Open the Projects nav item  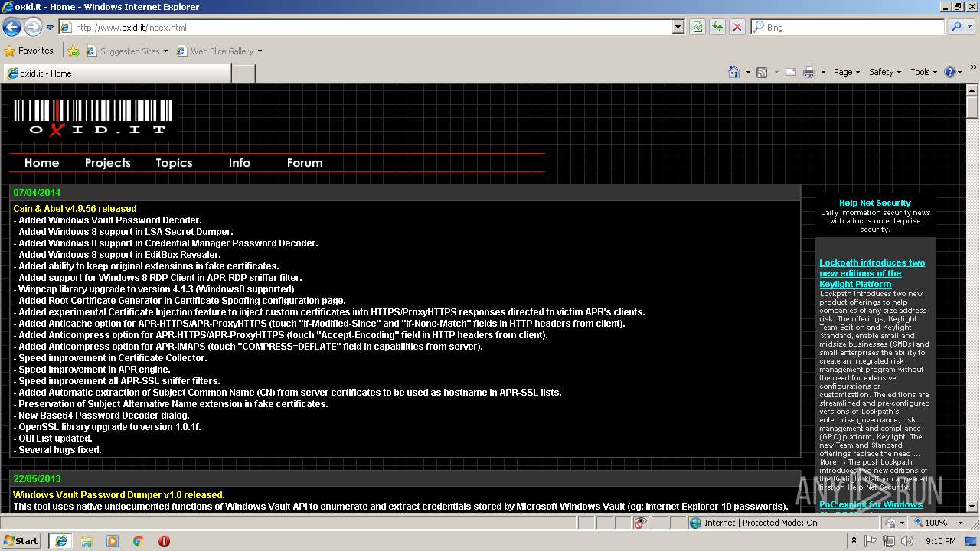pos(108,163)
